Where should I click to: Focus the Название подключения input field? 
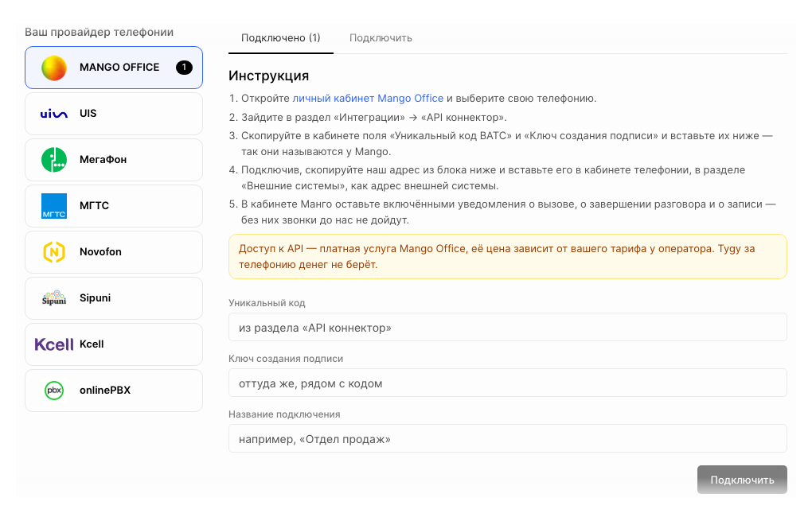point(508,439)
